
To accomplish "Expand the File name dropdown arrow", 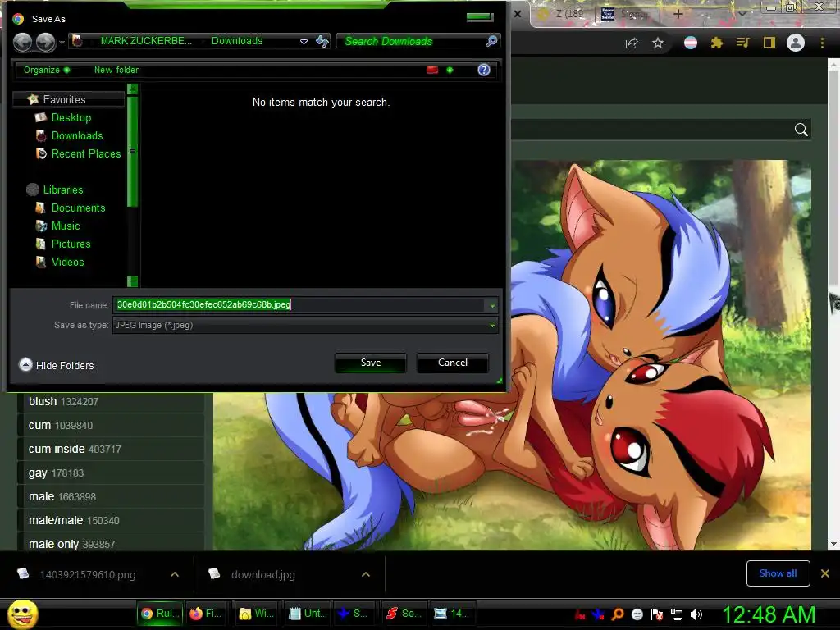I will click(x=492, y=305).
